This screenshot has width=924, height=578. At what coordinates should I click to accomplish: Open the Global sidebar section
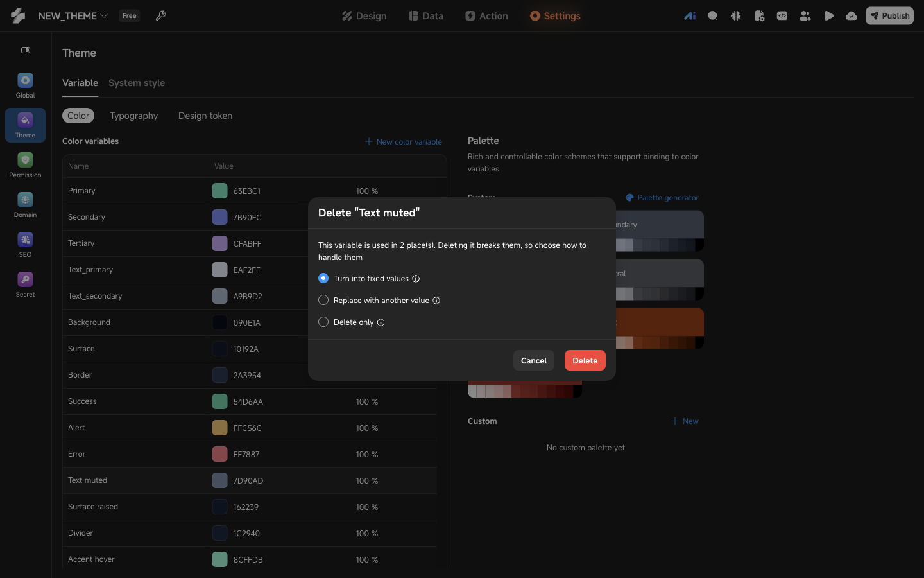(25, 86)
